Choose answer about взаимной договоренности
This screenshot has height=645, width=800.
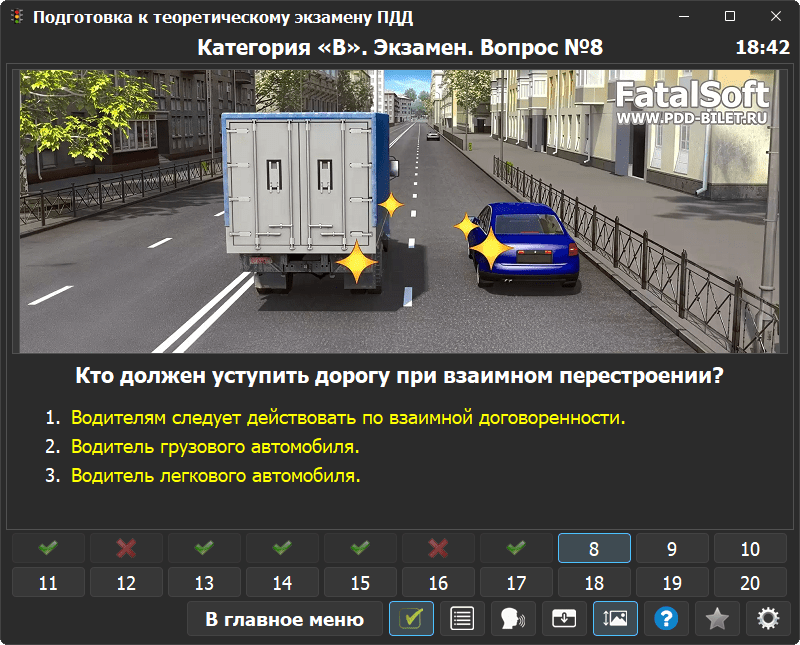click(347, 417)
